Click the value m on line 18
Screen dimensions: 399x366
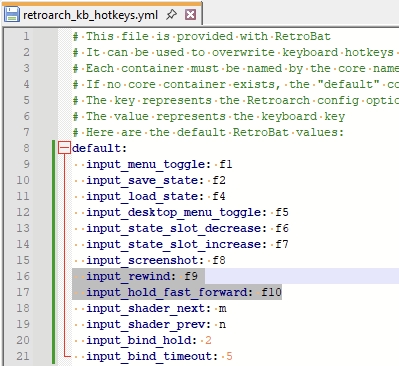point(223,309)
